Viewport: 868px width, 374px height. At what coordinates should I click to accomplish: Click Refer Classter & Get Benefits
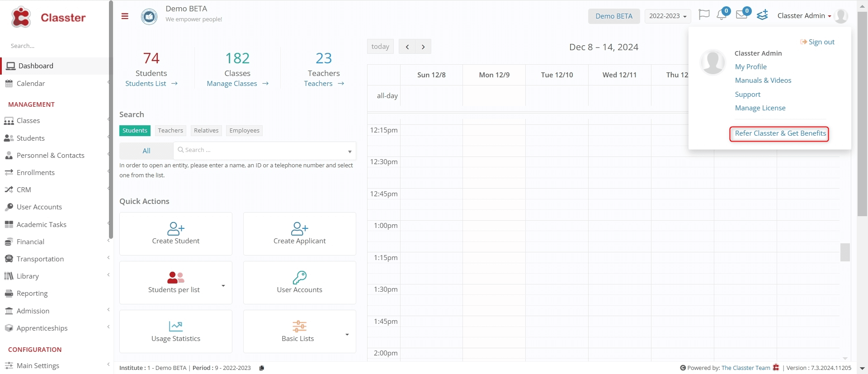click(x=780, y=133)
